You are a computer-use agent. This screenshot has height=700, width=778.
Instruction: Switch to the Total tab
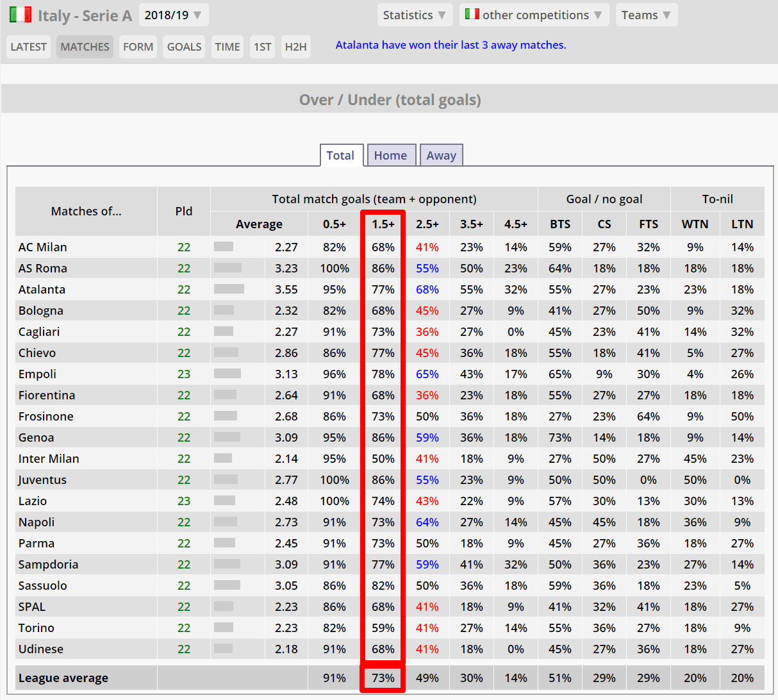(342, 155)
